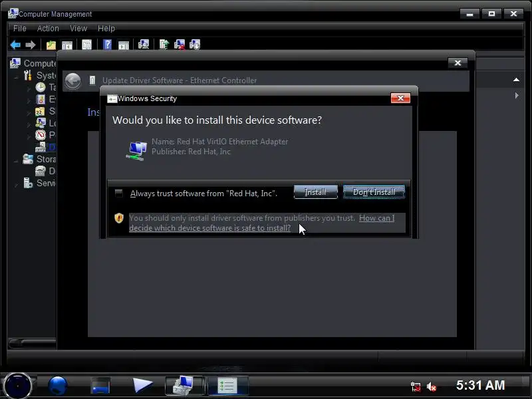Viewport: 532px width, 399px height.
Task: Click Show/Hide Console Tree toolbar icon
Action: click(67, 45)
